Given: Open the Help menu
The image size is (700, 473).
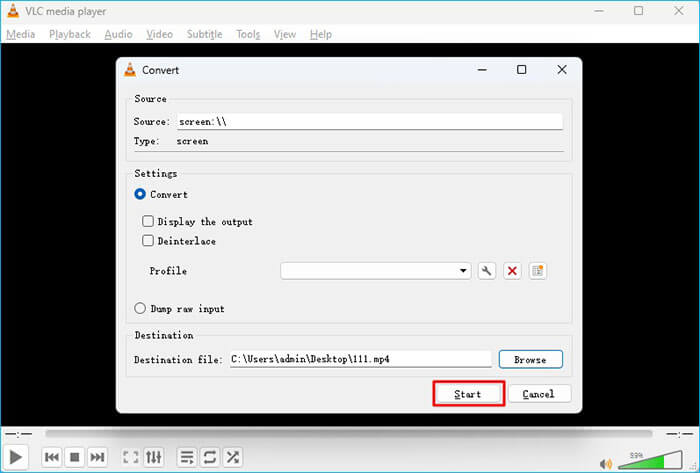Looking at the screenshot, I should tap(321, 34).
